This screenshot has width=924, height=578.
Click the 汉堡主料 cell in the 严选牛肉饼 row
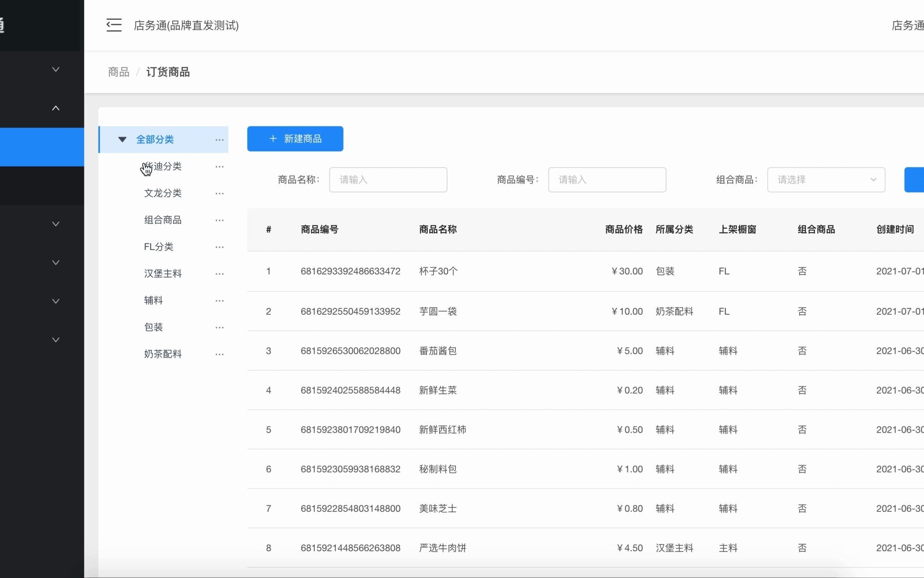point(674,548)
